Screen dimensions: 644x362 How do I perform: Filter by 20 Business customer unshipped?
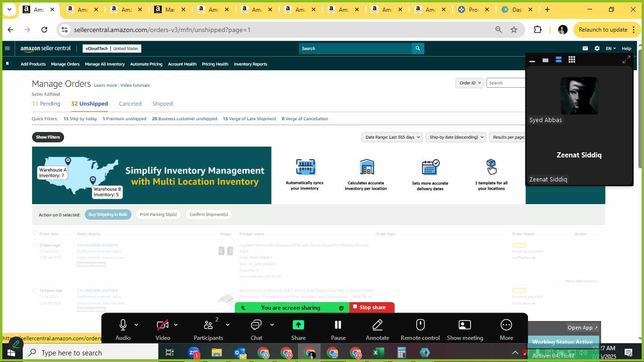pyautogui.click(x=184, y=119)
